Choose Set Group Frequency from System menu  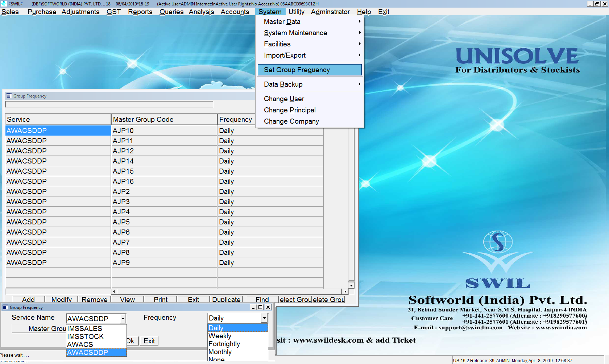pos(310,70)
